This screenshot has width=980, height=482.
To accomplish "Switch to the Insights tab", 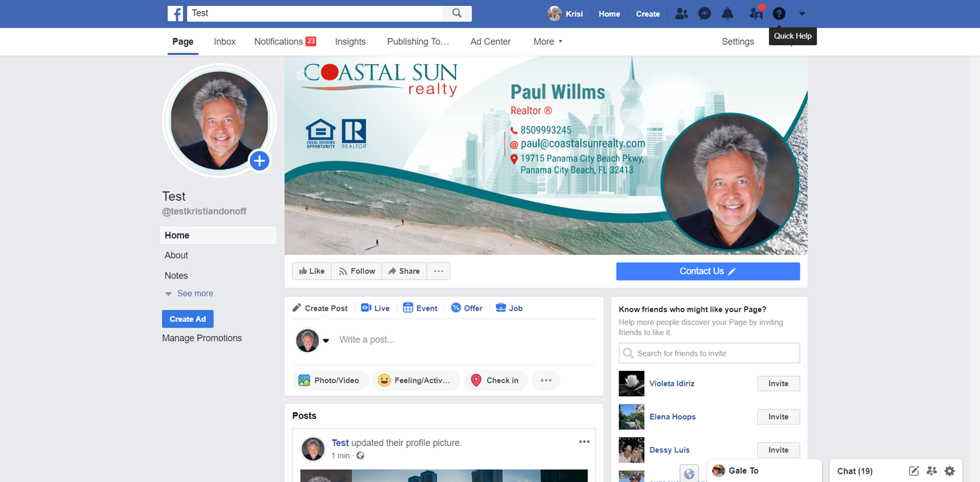I will (350, 41).
